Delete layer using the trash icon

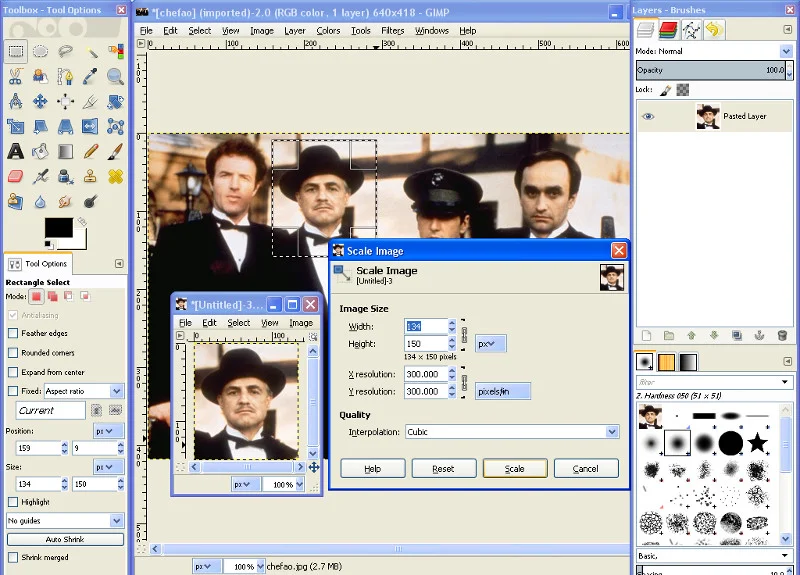pyautogui.click(x=782, y=335)
